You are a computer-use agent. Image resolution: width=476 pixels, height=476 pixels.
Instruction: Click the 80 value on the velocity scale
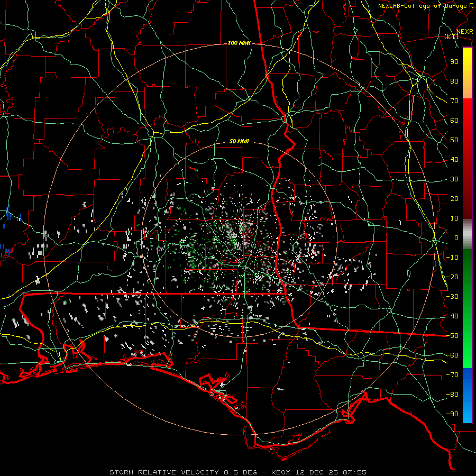(x=454, y=81)
